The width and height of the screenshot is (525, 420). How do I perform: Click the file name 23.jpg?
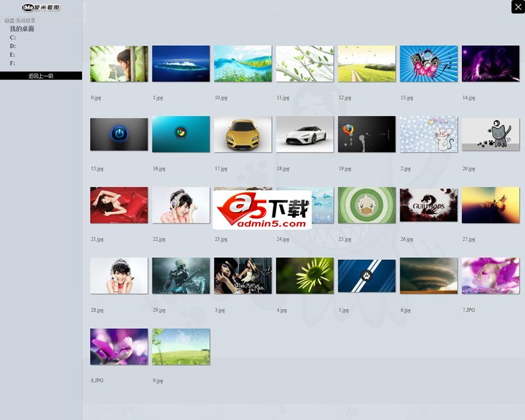click(221, 240)
